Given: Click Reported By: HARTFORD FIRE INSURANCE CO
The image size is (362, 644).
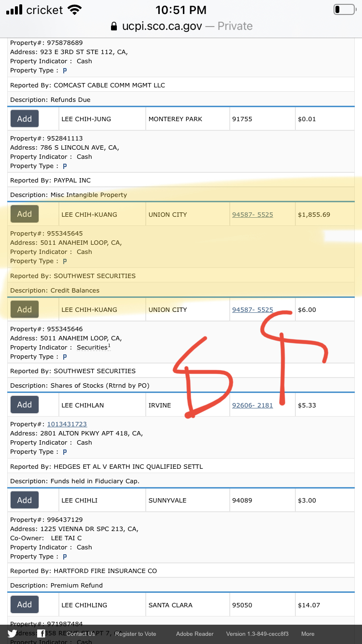Looking at the screenshot, I should pyautogui.click(x=84, y=571).
